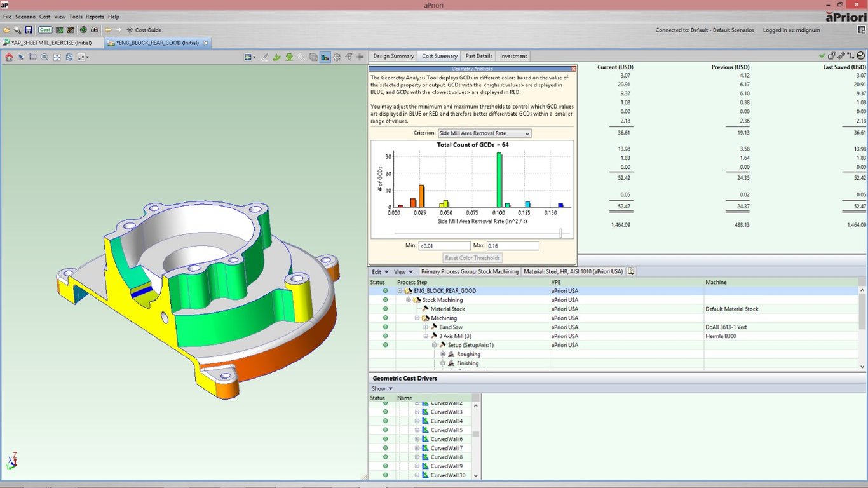The height and width of the screenshot is (488, 868).
Task: Open the Criterion dropdown in Geometry Analysis
Action: tap(528, 133)
